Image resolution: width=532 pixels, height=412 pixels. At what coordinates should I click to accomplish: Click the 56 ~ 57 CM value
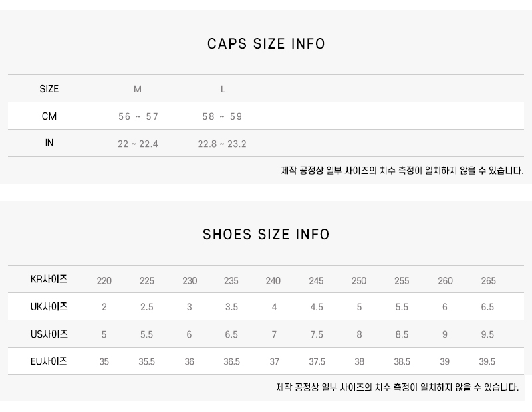point(138,116)
